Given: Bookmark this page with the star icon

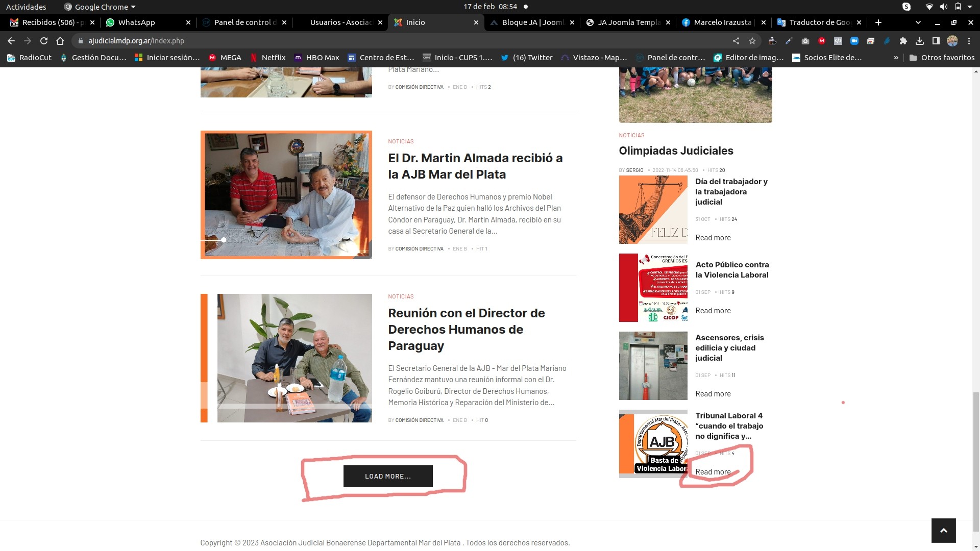Looking at the screenshot, I should [752, 41].
